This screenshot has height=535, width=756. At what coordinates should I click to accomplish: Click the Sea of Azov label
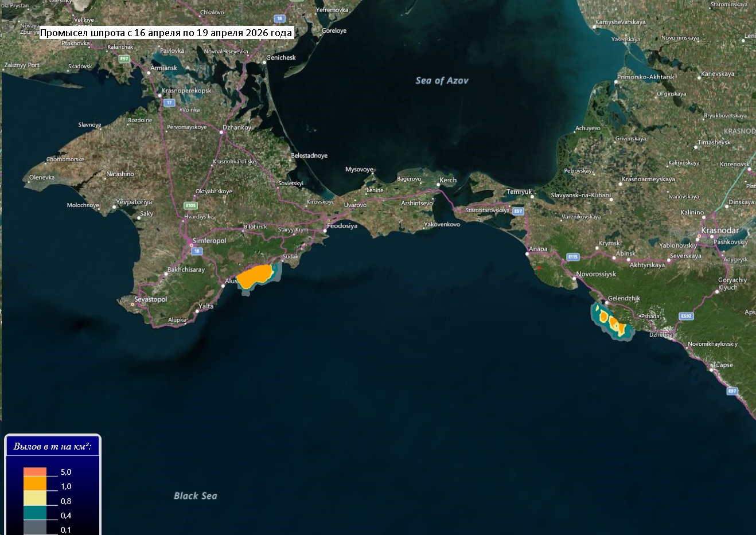[x=442, y=81]
